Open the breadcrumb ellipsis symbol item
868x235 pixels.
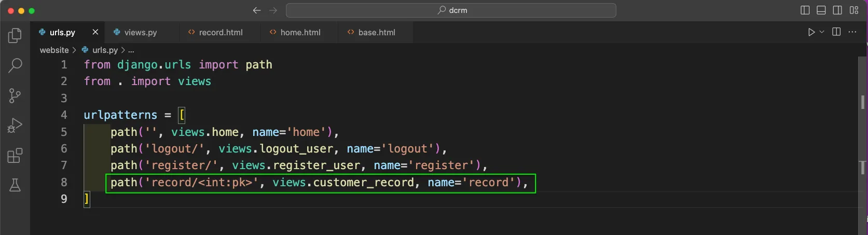pyautogui.click(x=131, y=50)
